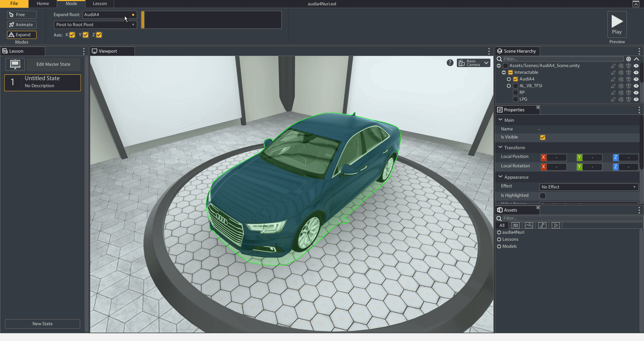Filter assets by images

point(529,225)
